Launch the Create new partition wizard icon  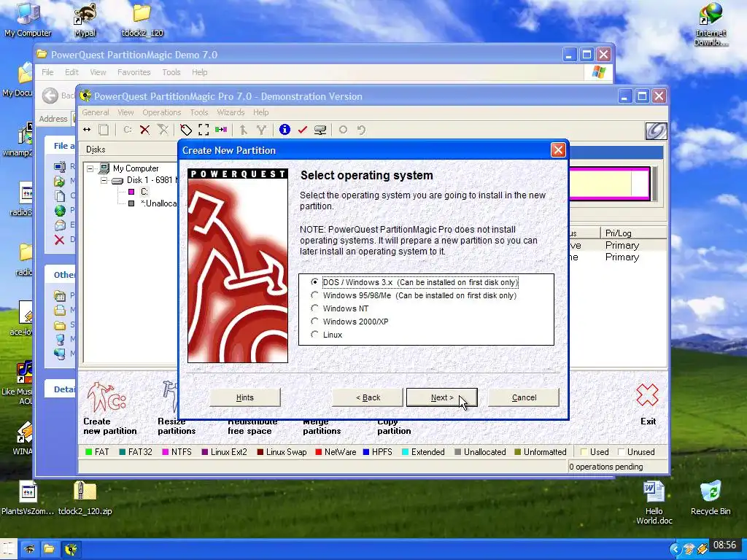(106, 397)
